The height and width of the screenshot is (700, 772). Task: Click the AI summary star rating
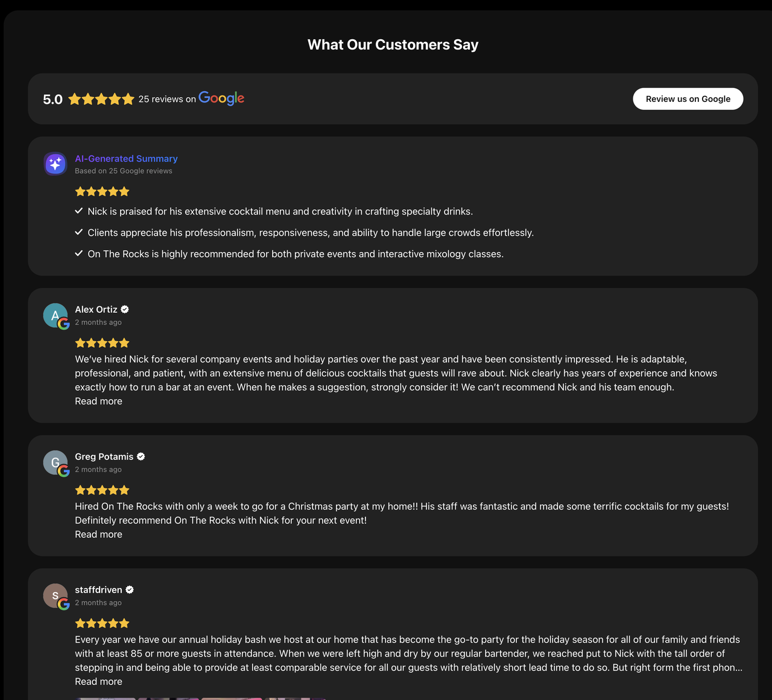[x=102, y=192]
